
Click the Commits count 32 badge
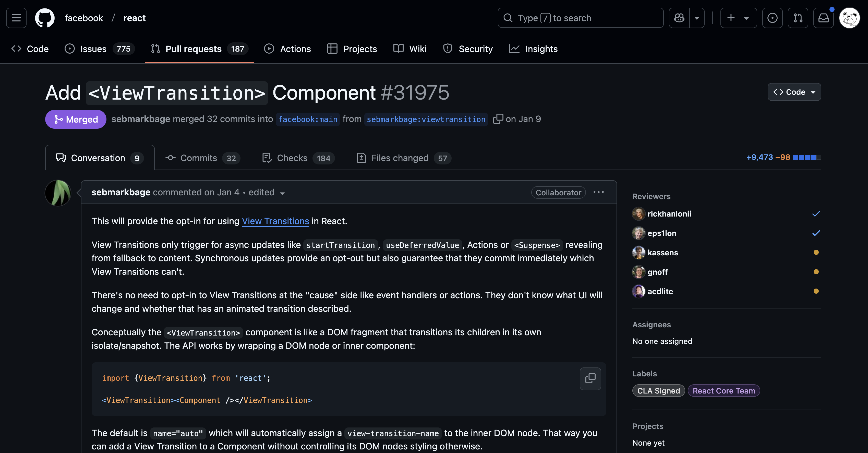point(231,158)
